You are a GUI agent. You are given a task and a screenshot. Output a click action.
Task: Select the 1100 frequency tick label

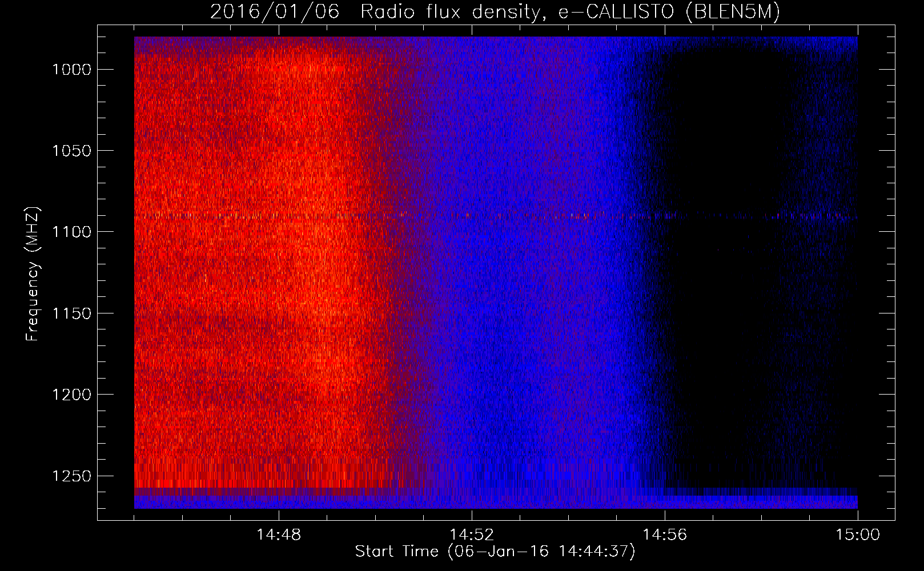(72, 232)
